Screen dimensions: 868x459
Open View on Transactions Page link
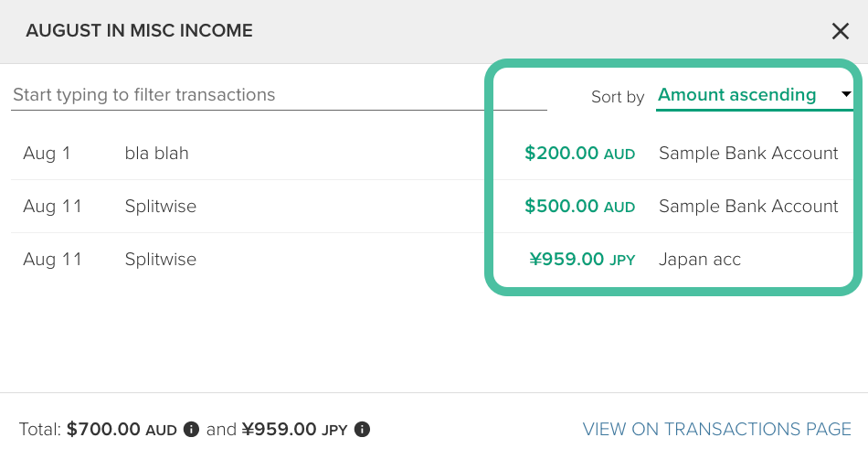(716, 429)
